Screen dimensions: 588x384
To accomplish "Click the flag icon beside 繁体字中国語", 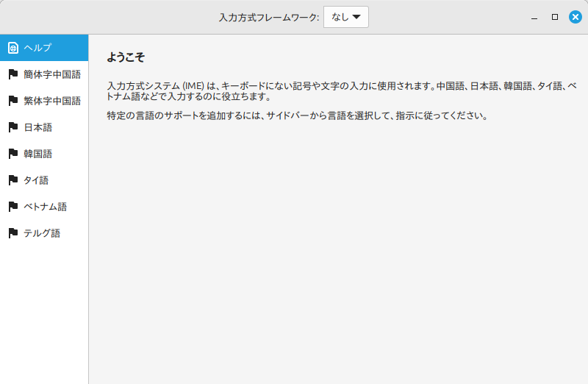I will coord(13,101).
